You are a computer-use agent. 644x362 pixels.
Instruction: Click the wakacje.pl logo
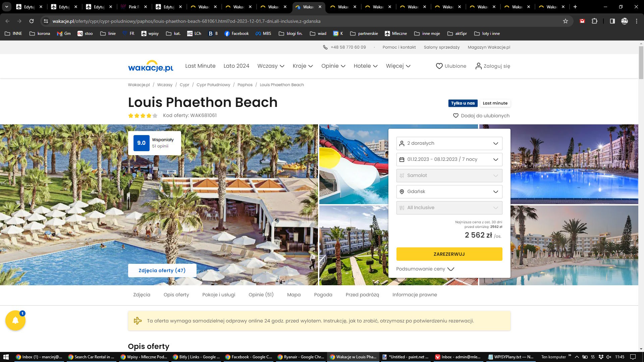(151, 66)
